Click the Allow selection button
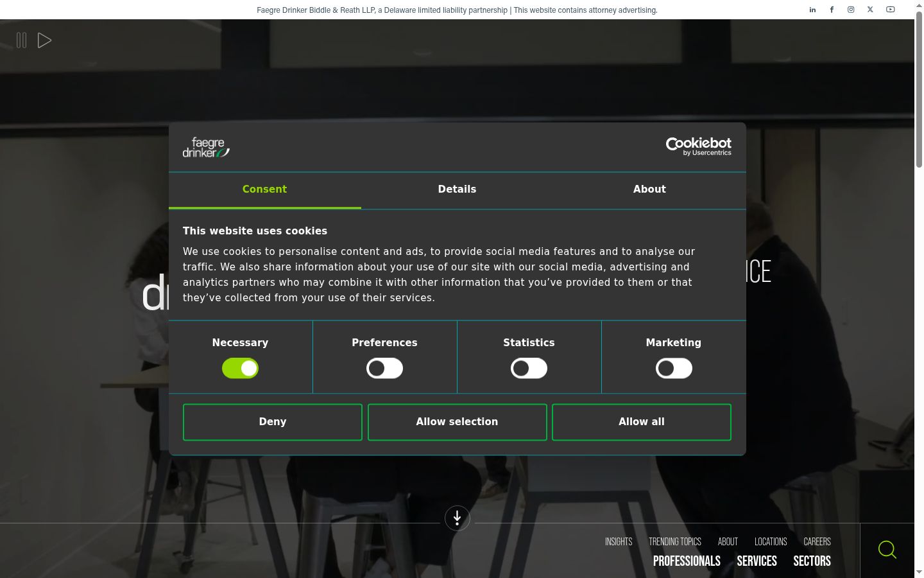The width and height of the screenshot is (924, 578). coord(458,422)
